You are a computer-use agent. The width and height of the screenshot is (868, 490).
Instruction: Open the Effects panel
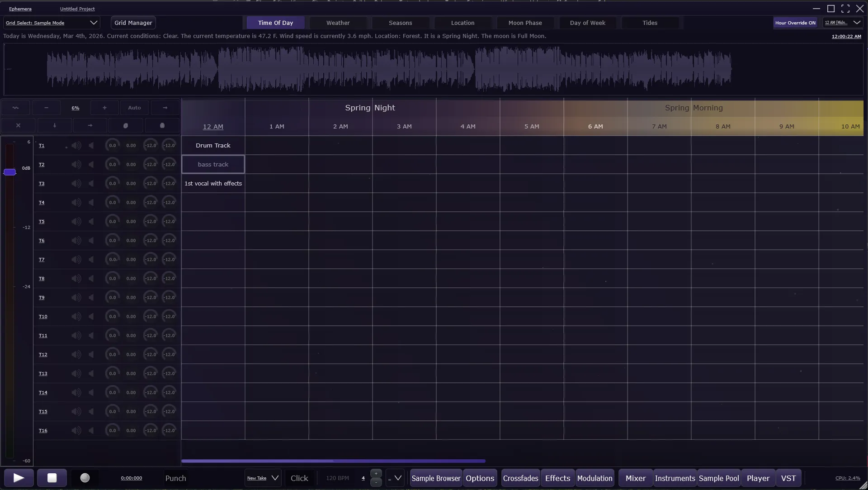557,478
